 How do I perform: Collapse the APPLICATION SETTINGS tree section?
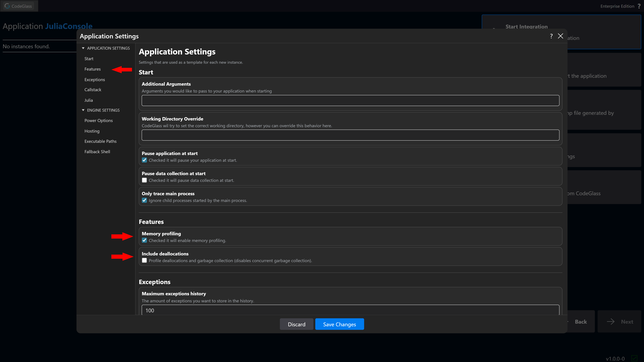83,48
